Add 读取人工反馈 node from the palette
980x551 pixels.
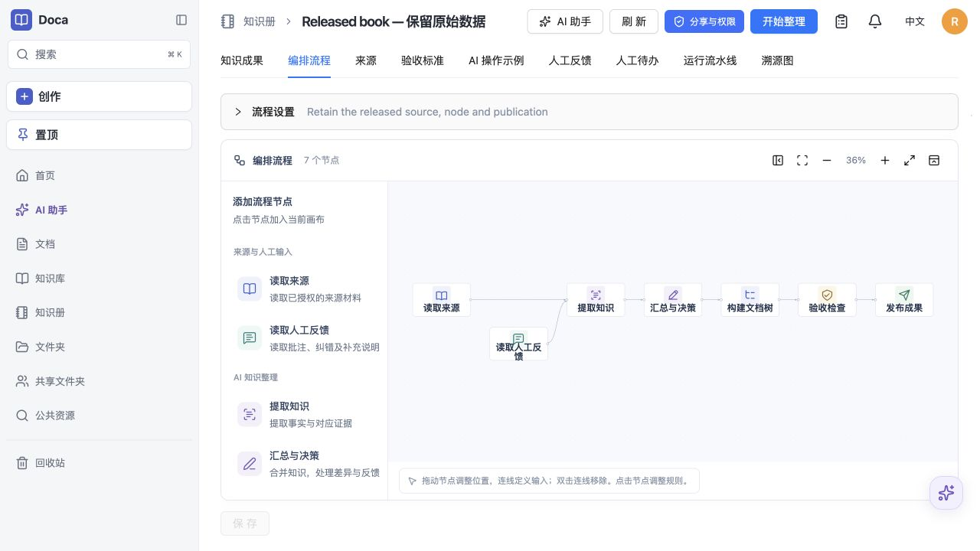308,337
